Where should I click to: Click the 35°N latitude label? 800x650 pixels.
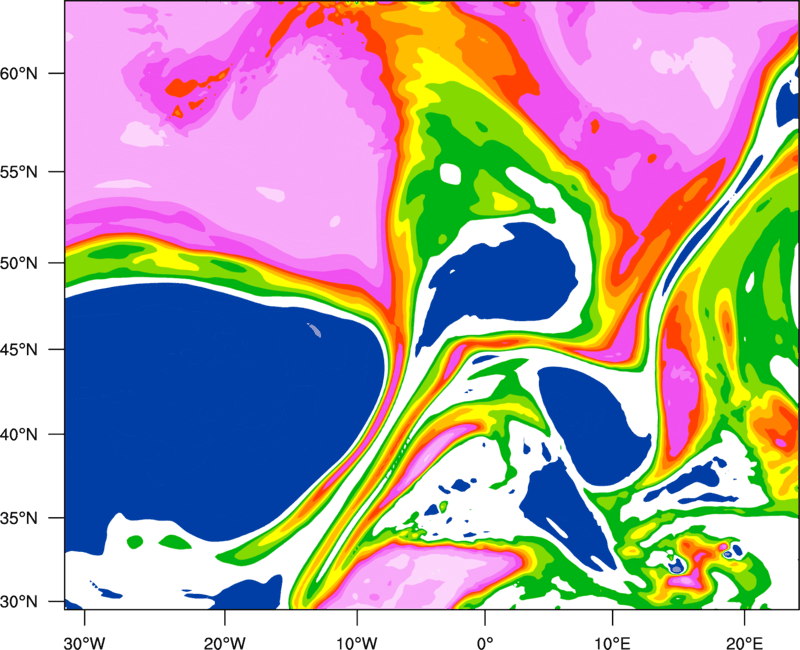(19, 518)
